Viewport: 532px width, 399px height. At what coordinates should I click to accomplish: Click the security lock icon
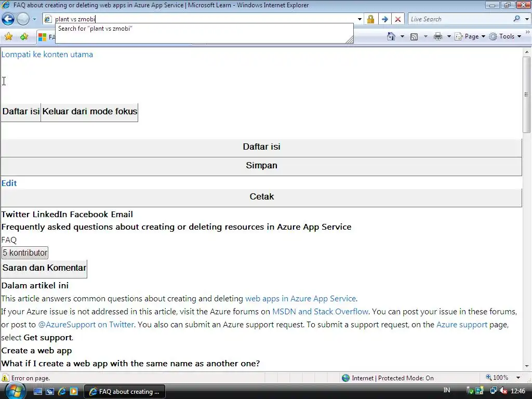[370, 19]
